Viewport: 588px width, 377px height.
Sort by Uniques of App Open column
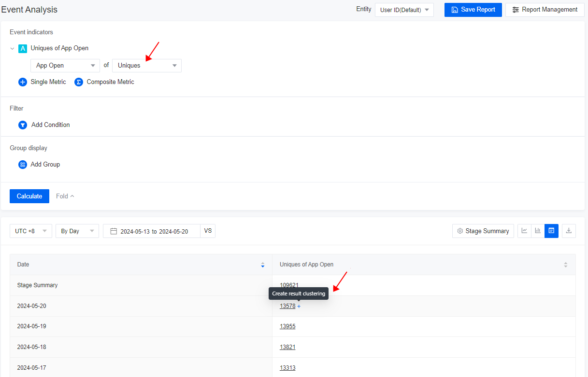click(x=565, y=265)
